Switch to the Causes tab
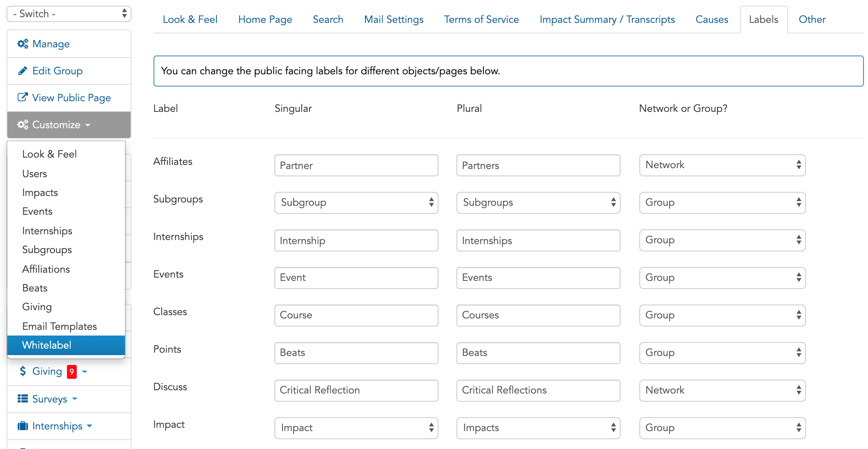The width and height of the screenshot is (868, 449). pyautogui.click(x=712, y=20)
